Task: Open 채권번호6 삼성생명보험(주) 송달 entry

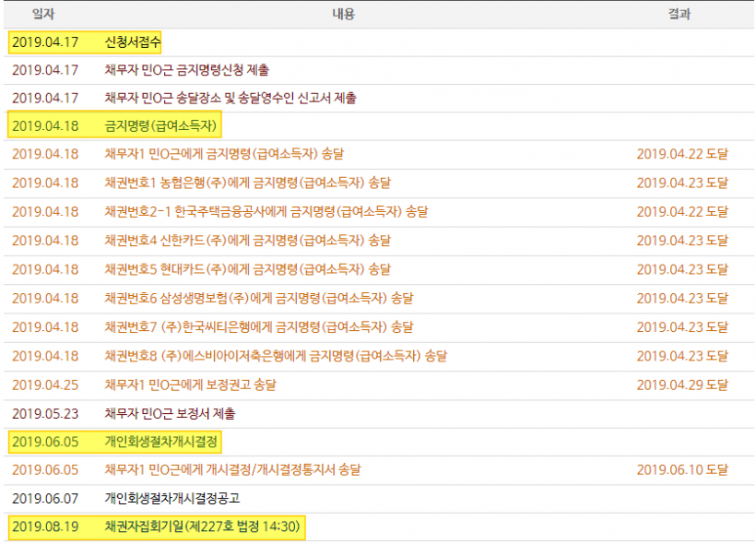Action: pos(259,299)
